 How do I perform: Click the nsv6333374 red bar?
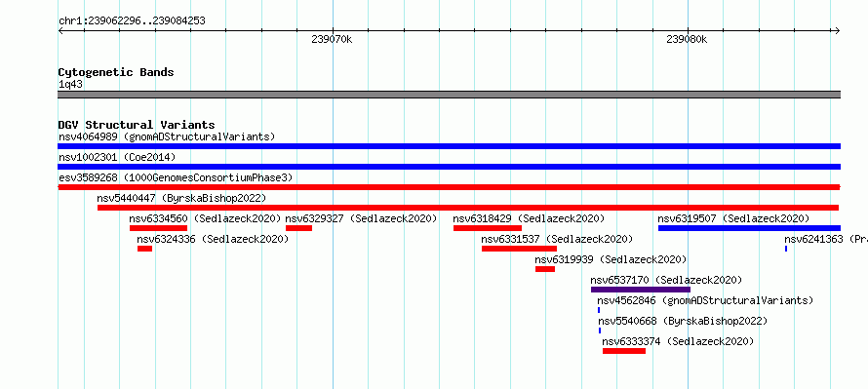(x=624, y=351)
